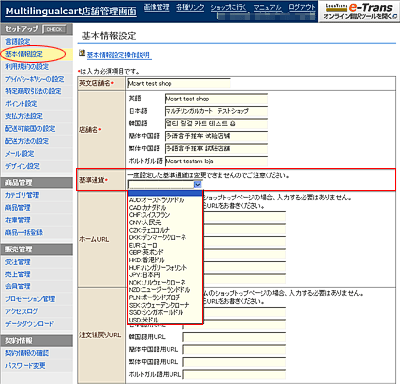Open カテゴリ管理 in the sidebar
Image resolution: width=400 pixels, height=384 pixels.
[x=22, y=195]
